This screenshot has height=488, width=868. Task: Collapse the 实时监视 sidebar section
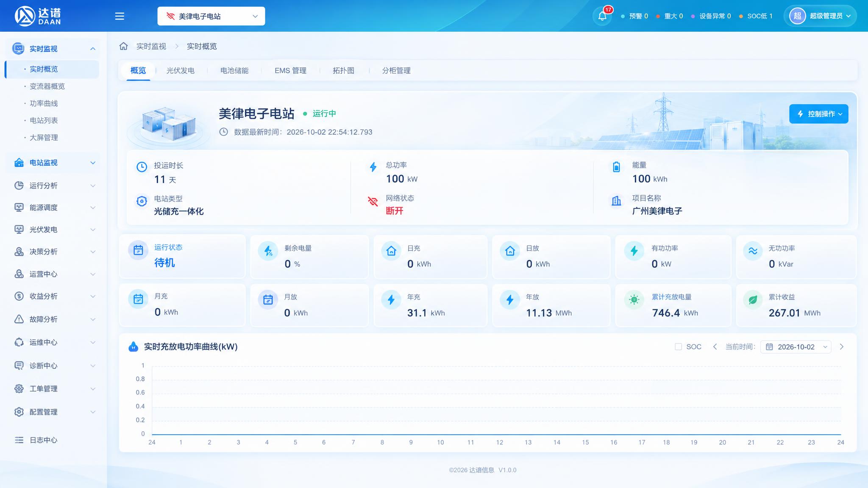point(53,49)
